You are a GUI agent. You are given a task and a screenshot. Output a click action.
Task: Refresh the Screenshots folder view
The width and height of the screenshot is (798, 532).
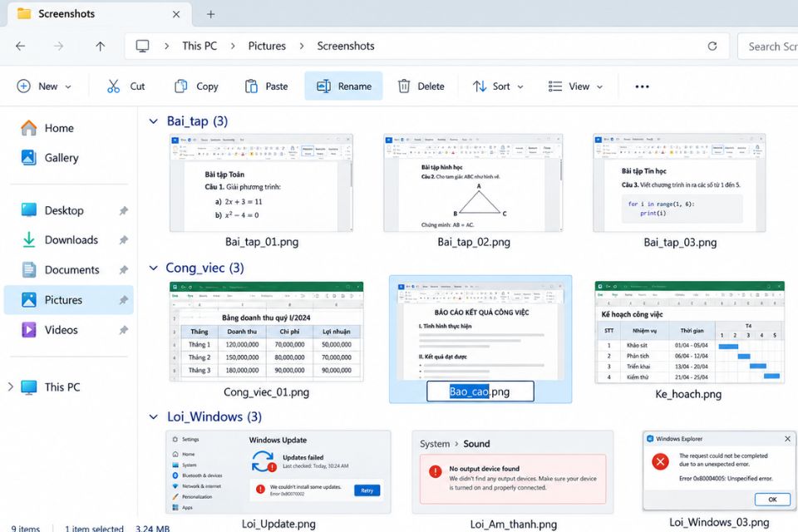pyautogui.click(x=712, y=47)
